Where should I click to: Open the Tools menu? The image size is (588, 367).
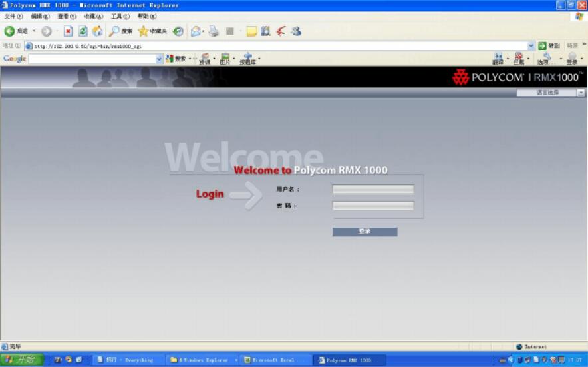tap(120, 16)
